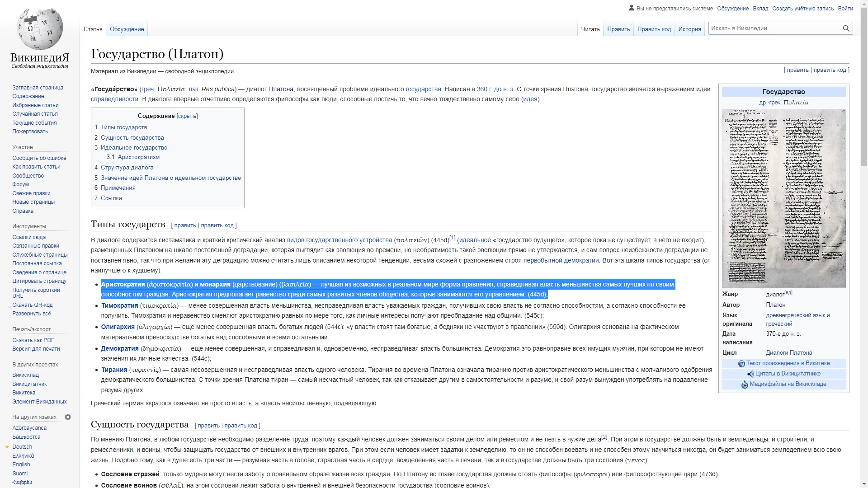Click Скачать QR-код link
The width and height of the screenshot is (868, 488).
pyautogui.click(x=32, y=305)
